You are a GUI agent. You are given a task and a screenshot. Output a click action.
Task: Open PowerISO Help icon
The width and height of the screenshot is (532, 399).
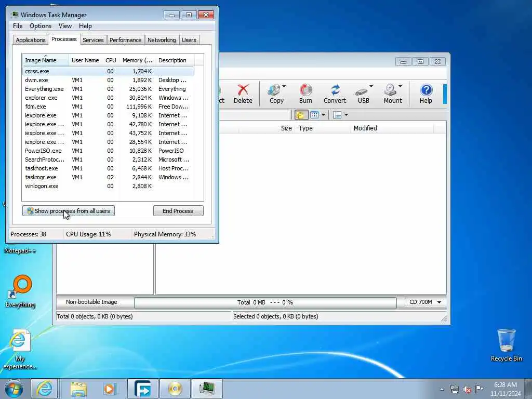[426, 94]
